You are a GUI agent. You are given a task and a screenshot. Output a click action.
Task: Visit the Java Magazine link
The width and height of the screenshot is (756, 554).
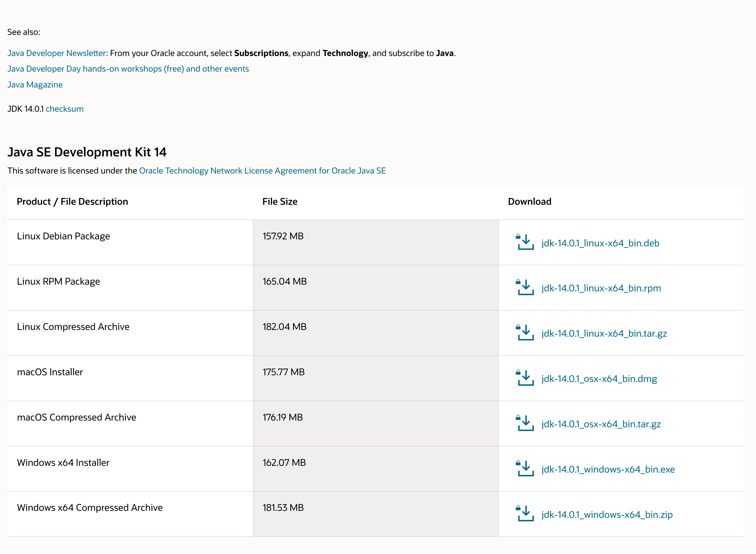(35, 84)
